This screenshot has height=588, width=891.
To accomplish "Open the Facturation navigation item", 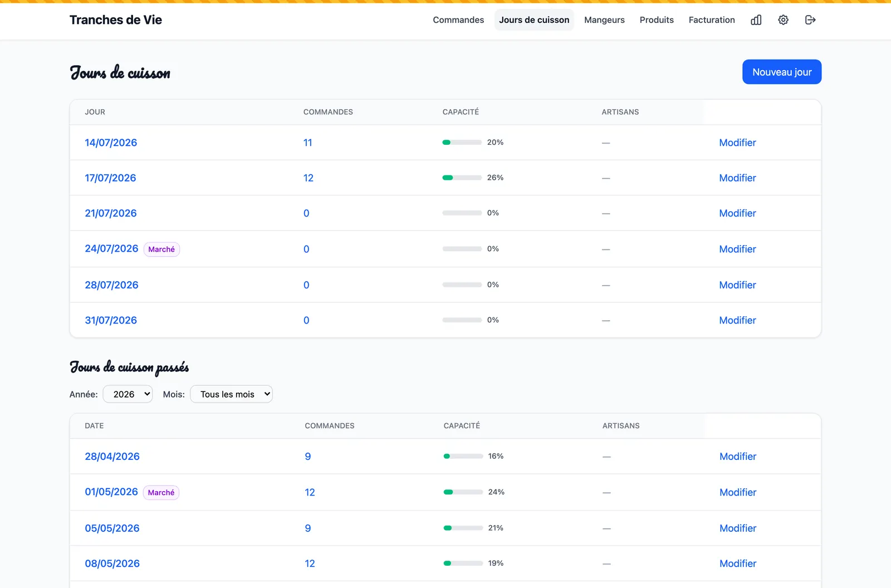I will [712, 20].
